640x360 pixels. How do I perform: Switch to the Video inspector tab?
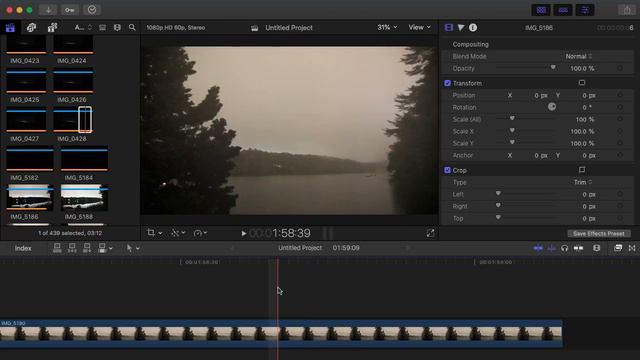point(449,27)
